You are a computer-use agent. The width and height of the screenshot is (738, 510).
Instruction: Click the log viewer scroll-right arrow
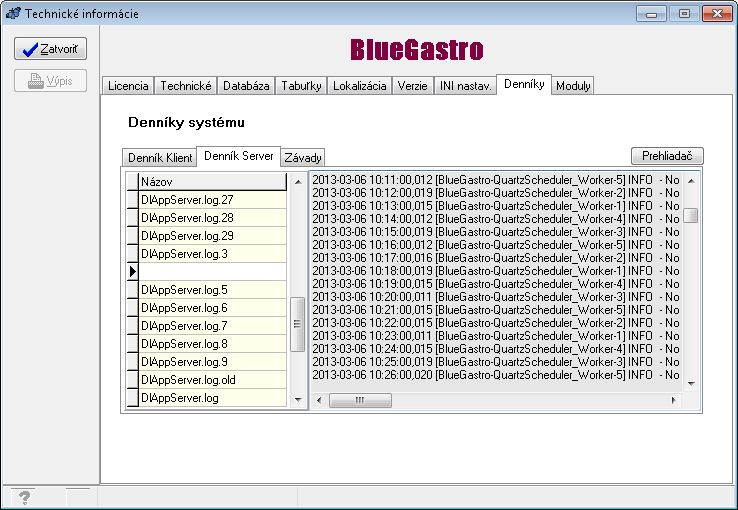(674, 400)
